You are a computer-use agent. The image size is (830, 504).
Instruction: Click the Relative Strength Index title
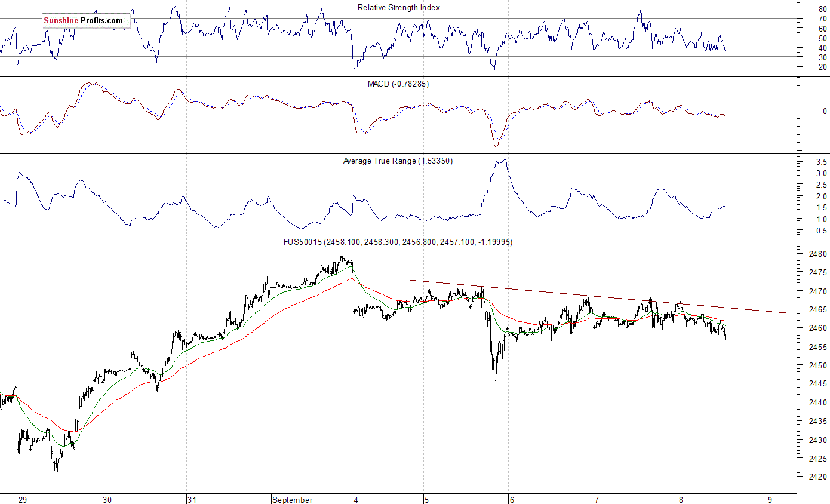tap(398, 8)
